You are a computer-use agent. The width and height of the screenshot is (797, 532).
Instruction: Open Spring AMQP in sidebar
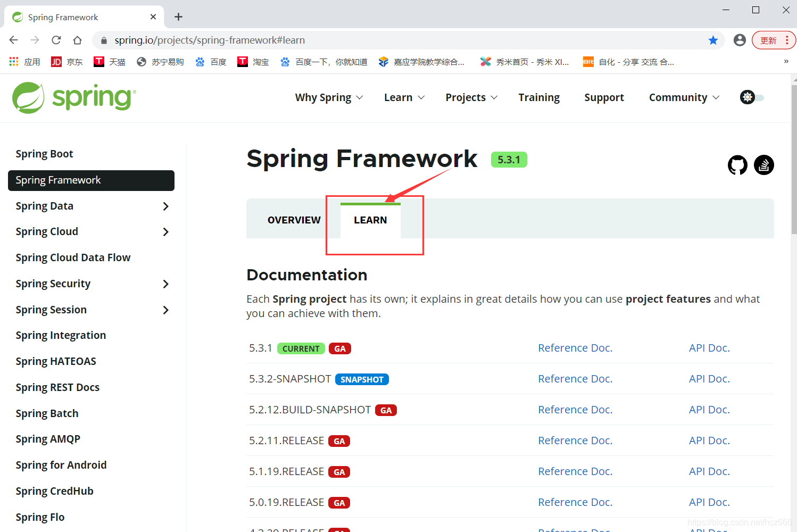(x=48, y=439)
